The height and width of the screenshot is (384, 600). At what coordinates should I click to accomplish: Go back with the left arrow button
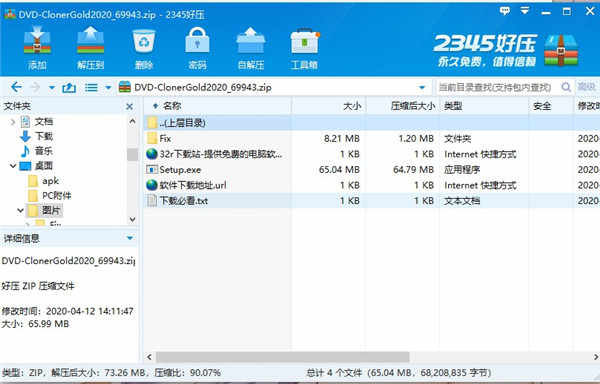pos(16,88)
